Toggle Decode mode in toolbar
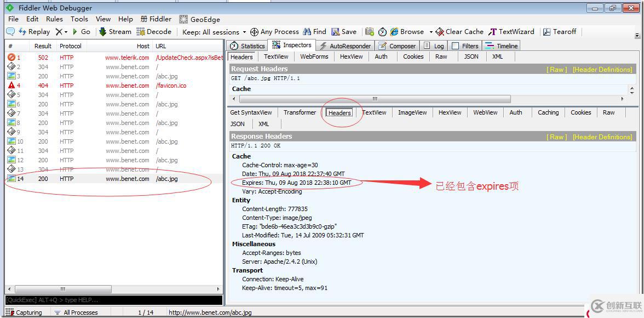The height and width of the screenshot is (318, 644). click(x=154, y=32)
